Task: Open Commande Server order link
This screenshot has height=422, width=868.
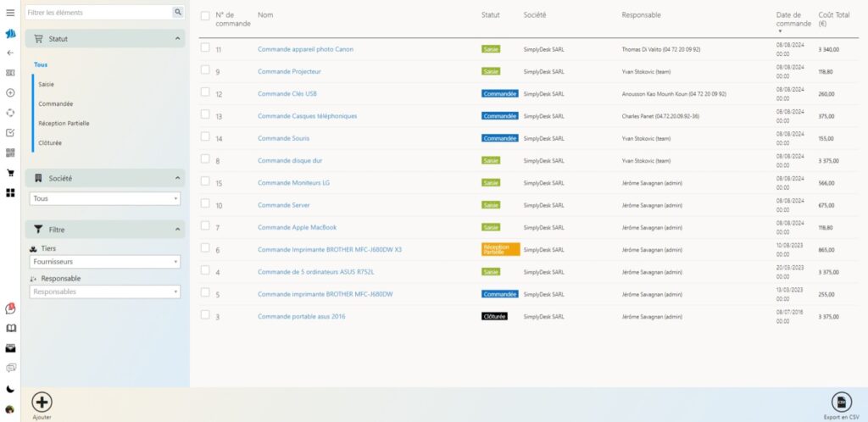Action: [x=283, y=205]
